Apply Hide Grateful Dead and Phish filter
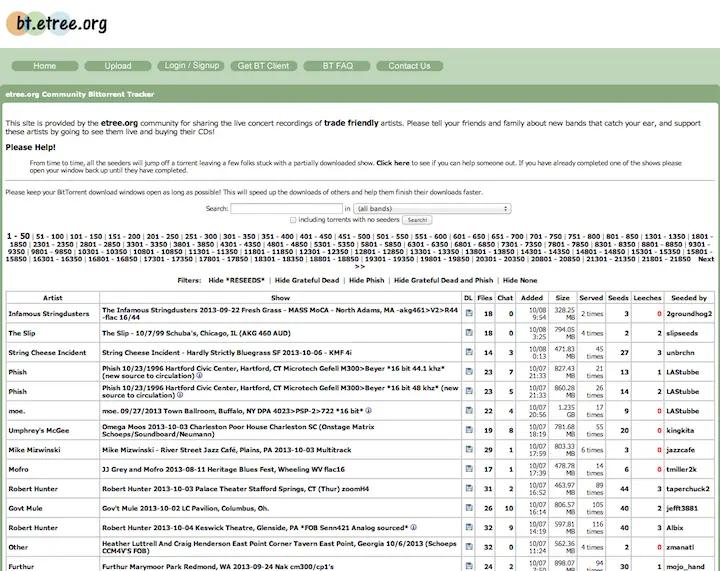720x571 pixels. click(444, 280)
